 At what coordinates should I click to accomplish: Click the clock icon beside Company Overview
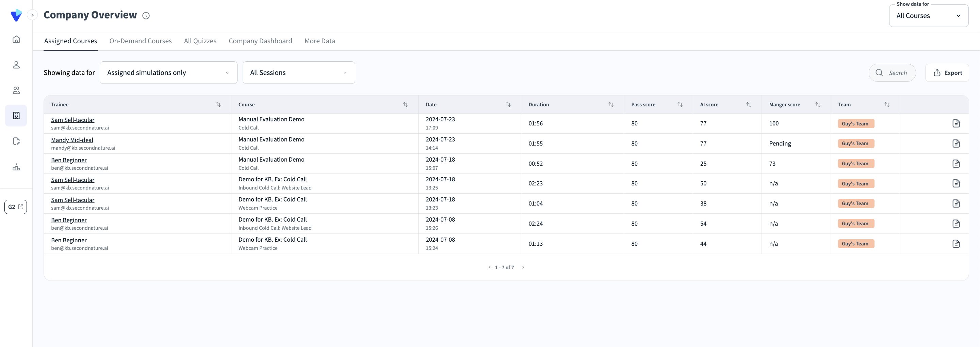(146, 16)
